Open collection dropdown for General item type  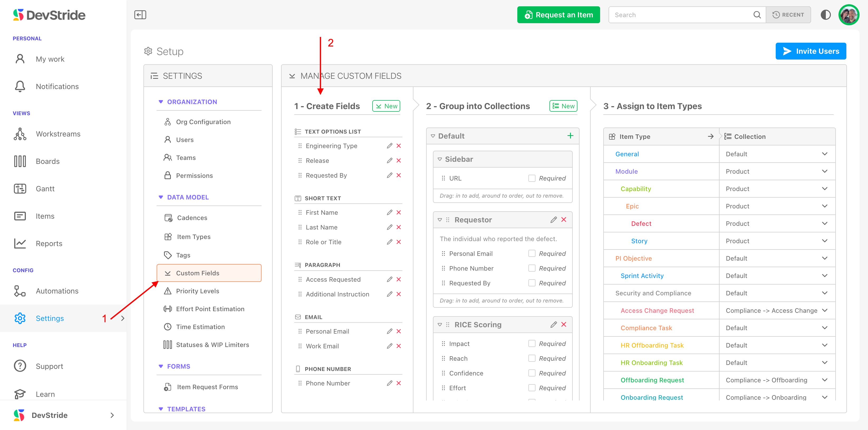click(824, 154)
